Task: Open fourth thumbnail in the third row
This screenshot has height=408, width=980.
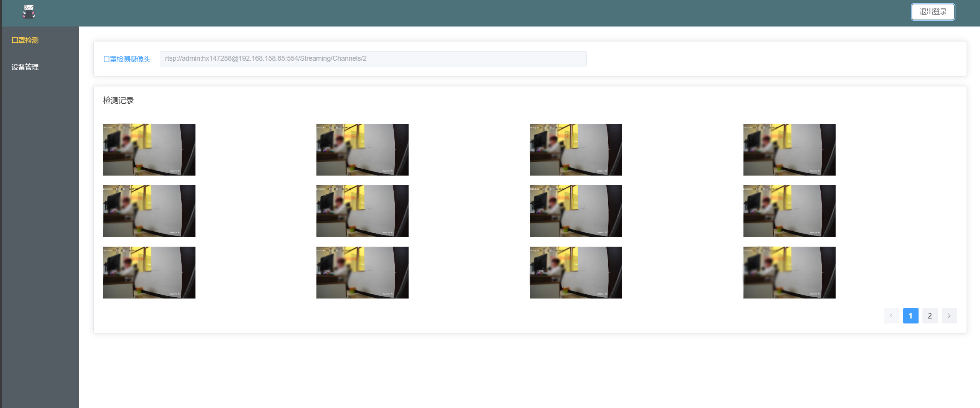Action: (x=789, y=272)
